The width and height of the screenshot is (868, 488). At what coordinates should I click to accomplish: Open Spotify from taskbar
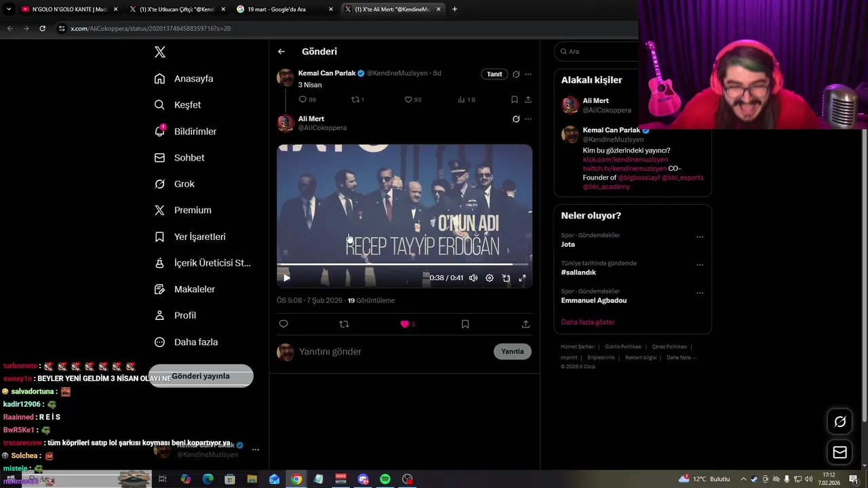tap(385, 479)
